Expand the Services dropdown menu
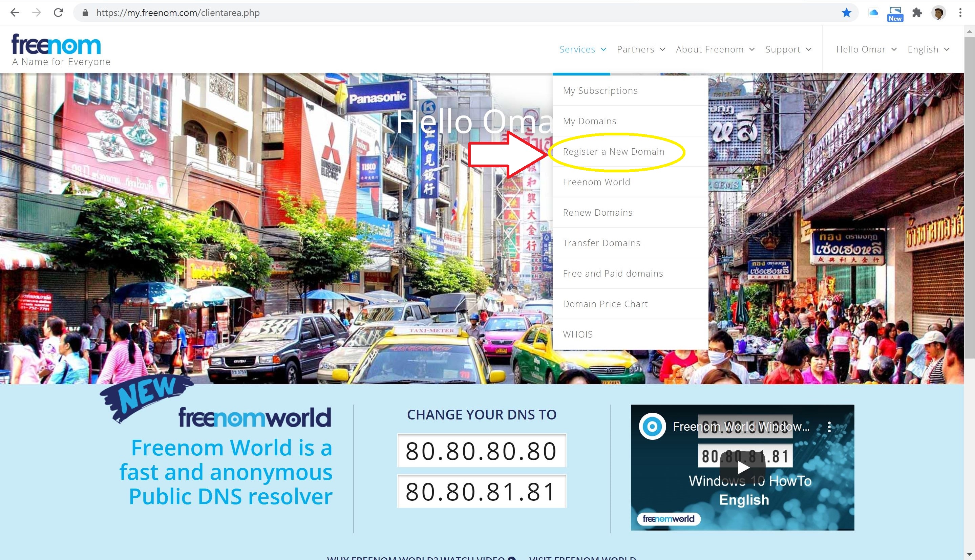This screenshot has width=975, height=560. click(582, 49)
